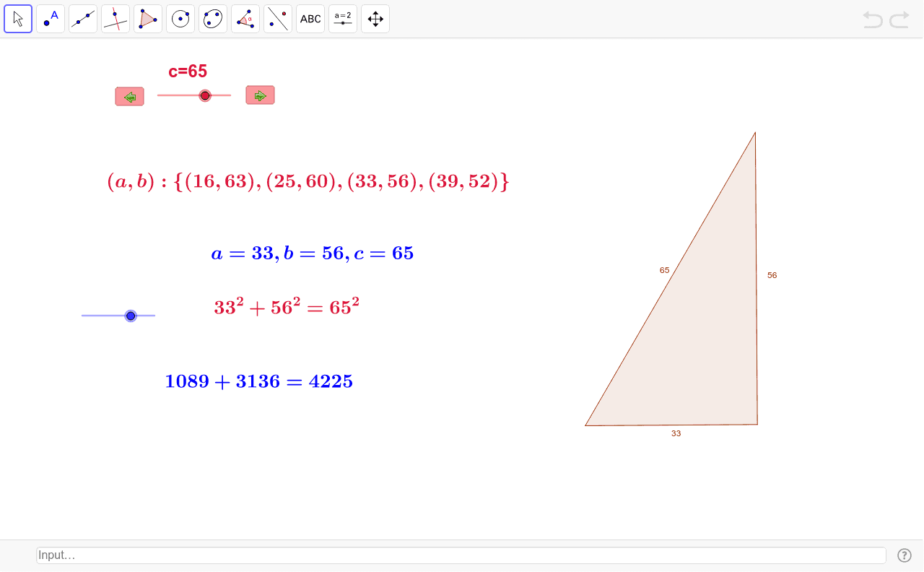
Task: Select the Ellipse tool
Action: click(x=212, y=19)
